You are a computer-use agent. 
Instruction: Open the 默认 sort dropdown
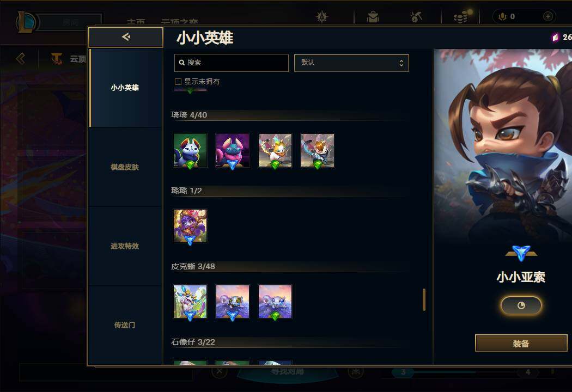[x=351, y=63]
